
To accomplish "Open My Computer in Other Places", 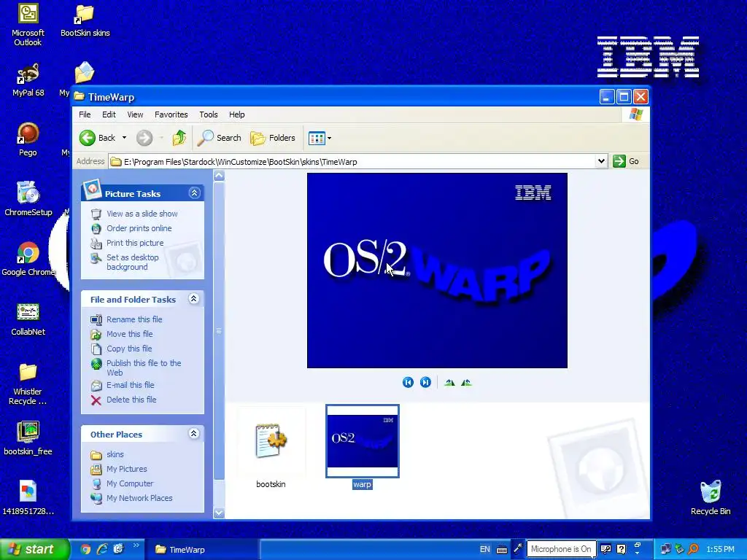I will (x=130, y=483).
